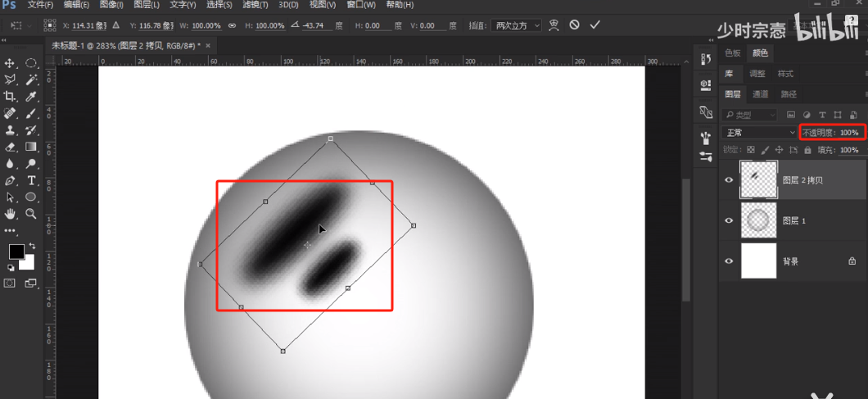Image resolution: width=868 pixels, height=399 pixels.
Task: Open the 文件(F) menu
Action: (40, 5)
